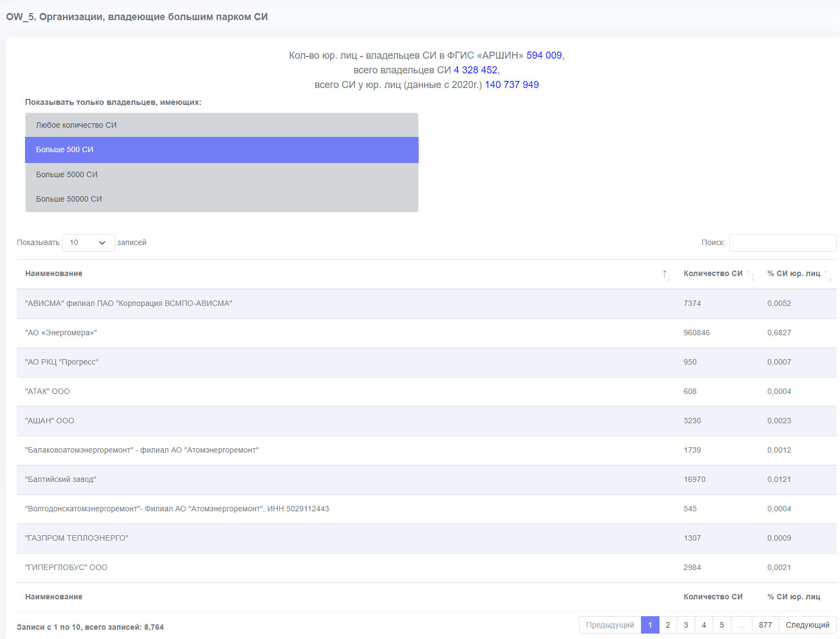840x639 pixels.
Task: Select row "АО РКЦ "Прогресс"
Action: pyautogui.click(x=427, y=362)
